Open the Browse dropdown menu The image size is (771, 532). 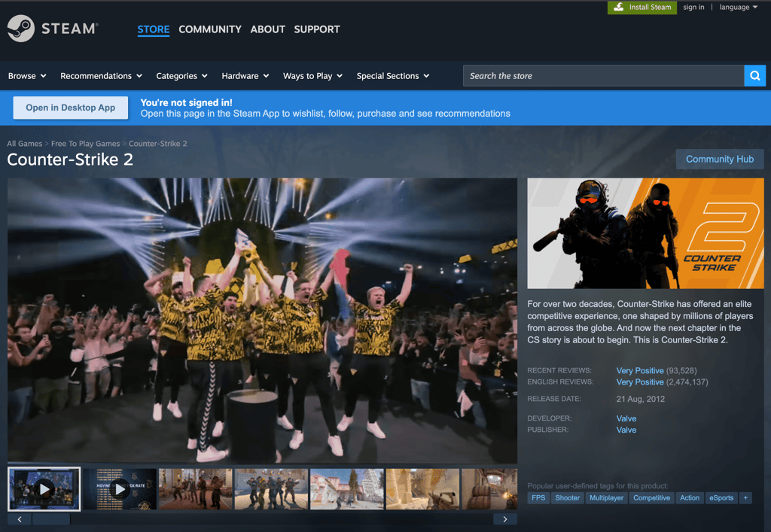[x=27, y=76]
